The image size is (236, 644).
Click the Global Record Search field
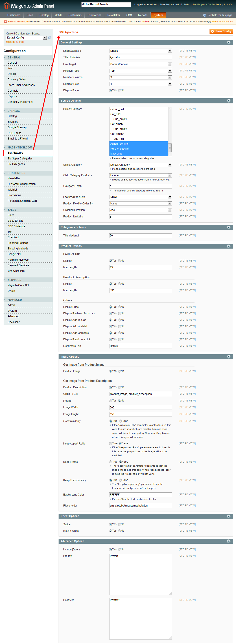coord(106,4)
